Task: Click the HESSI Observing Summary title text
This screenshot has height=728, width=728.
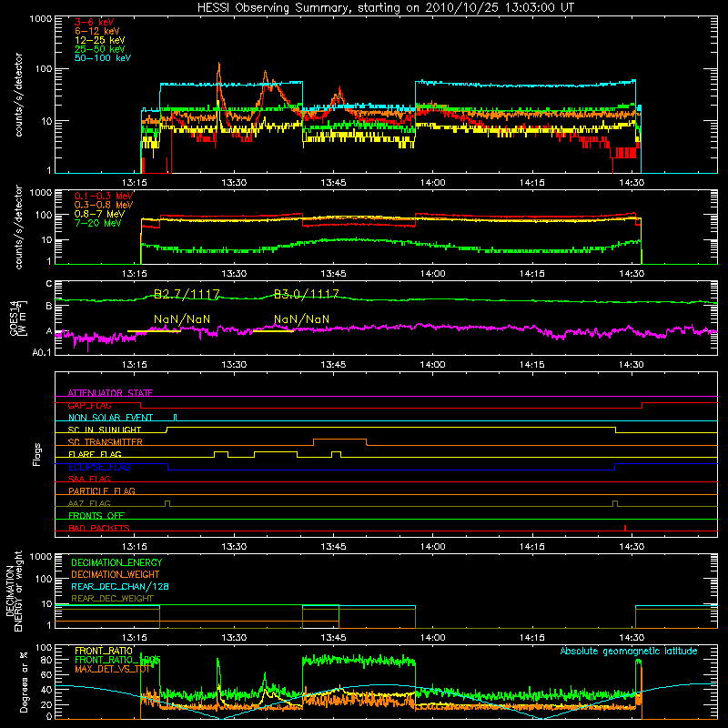Action: [x=386, y=8]
